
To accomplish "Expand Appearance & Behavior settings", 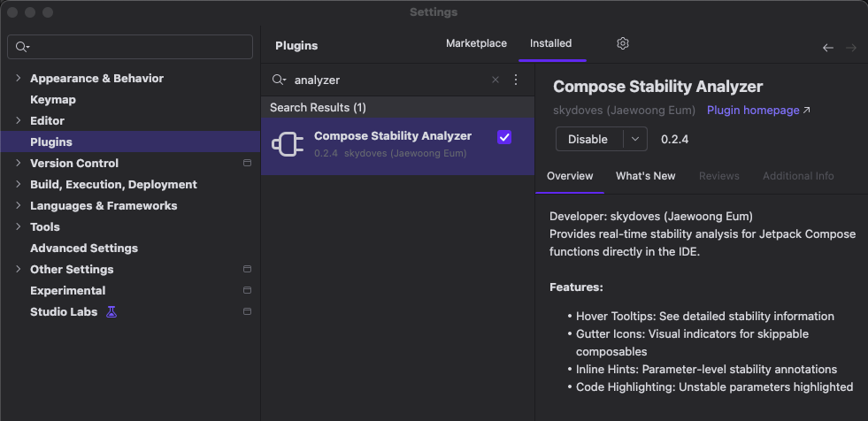I will (x=19, y=79).
